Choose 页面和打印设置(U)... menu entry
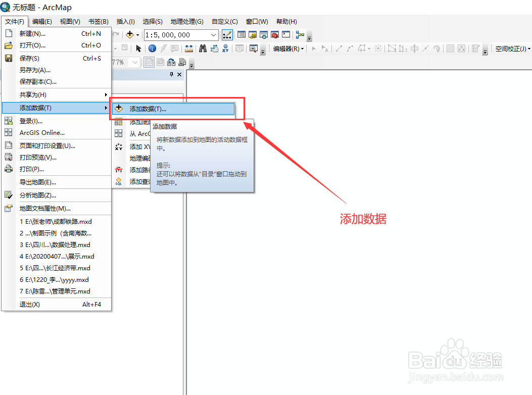Image resolution: width=532 pixels, height=395 pixels. (57, 146)
